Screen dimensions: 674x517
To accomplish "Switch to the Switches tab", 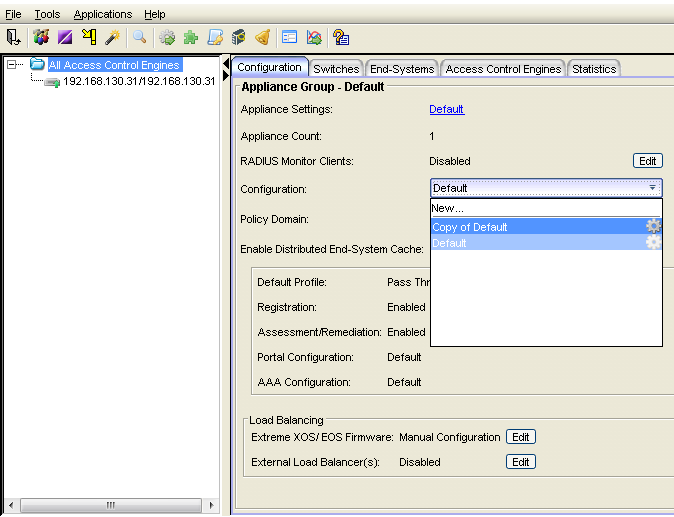I will tap(336, 69).
